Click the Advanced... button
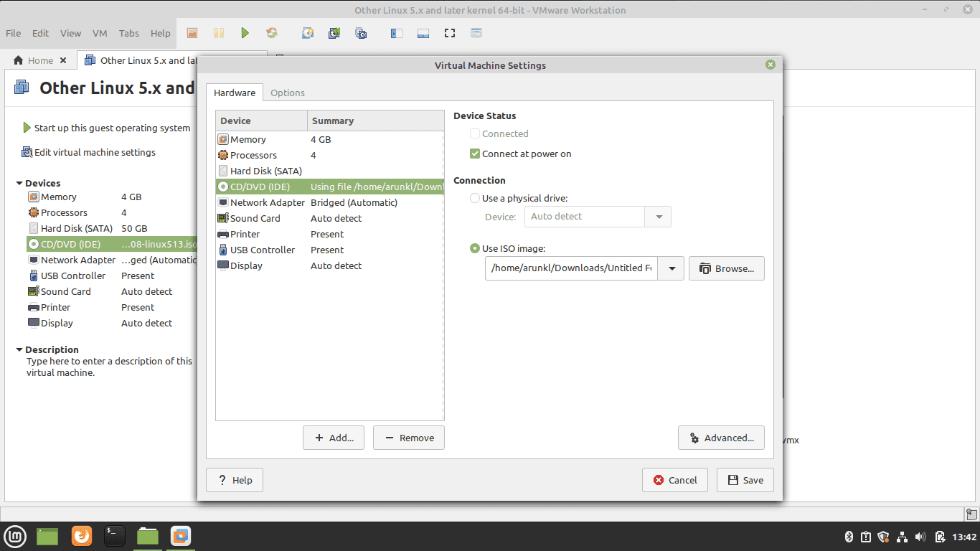 tap(721, 438)
